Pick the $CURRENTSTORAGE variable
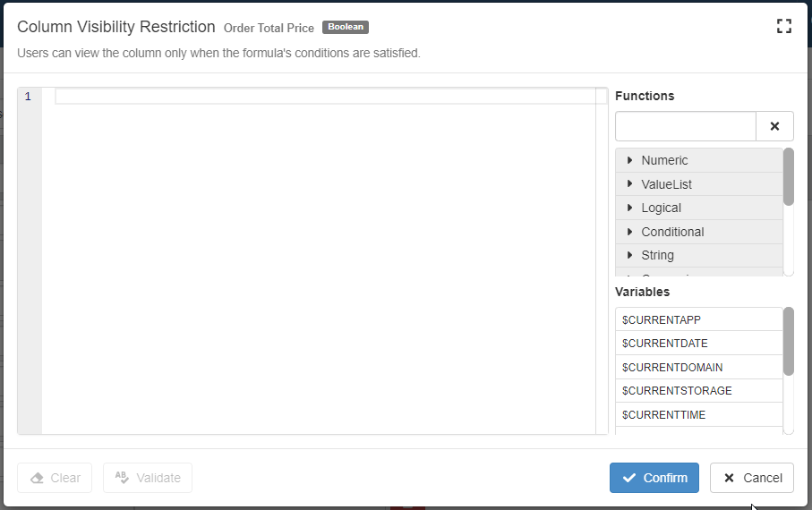Image resolution: width=812 pixels, height=510 pixels. [677, 391]
